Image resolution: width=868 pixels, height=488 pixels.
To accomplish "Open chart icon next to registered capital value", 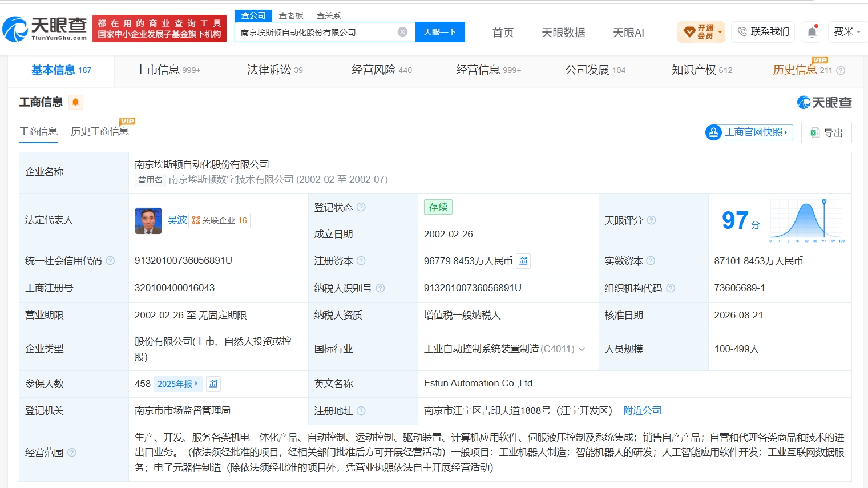I will point(523,261).
